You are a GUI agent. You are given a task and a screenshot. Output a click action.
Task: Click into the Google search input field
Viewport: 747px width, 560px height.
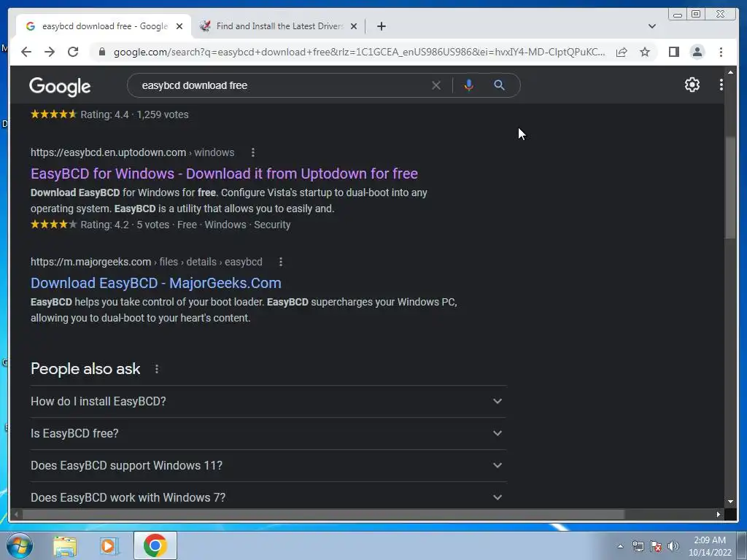click(x=281, y=85)
